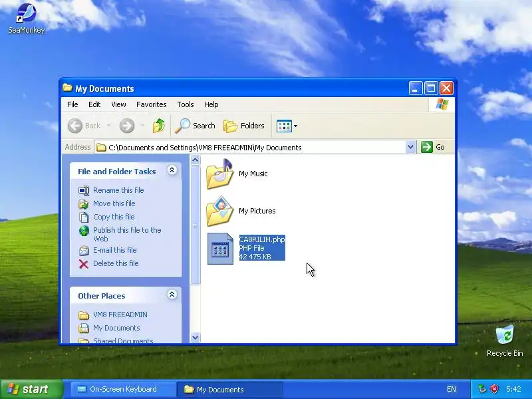This screenshot has width=532, height=399.
Task: Click the Rename this file icon
Action: click(84, 191)
